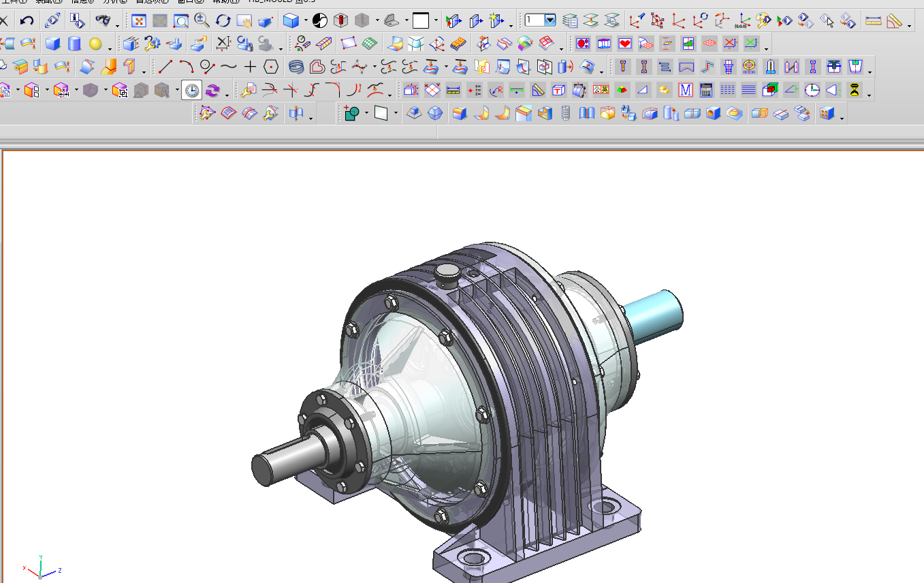
Task: Click the 公英 unit conversion icon
Action: [601, 90]
